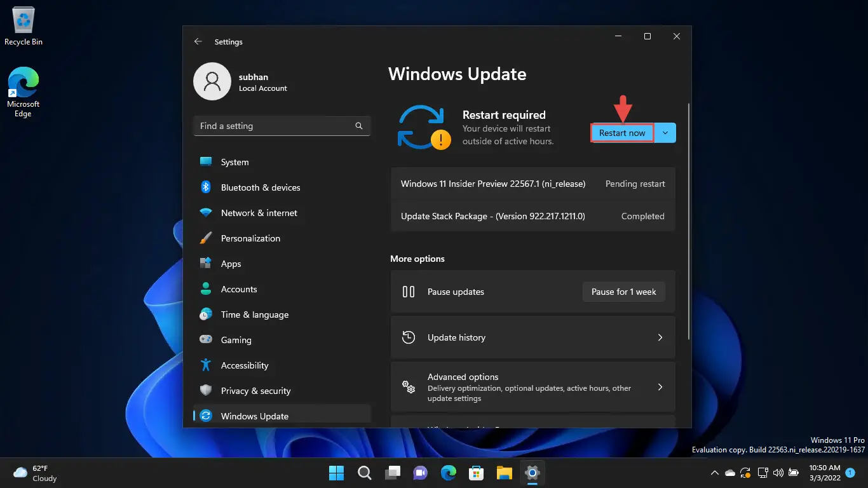Click the Pause for 1 week button
The height and width of the screenshot is (488, 868).
pyautogui.click(x=623, y=292)
